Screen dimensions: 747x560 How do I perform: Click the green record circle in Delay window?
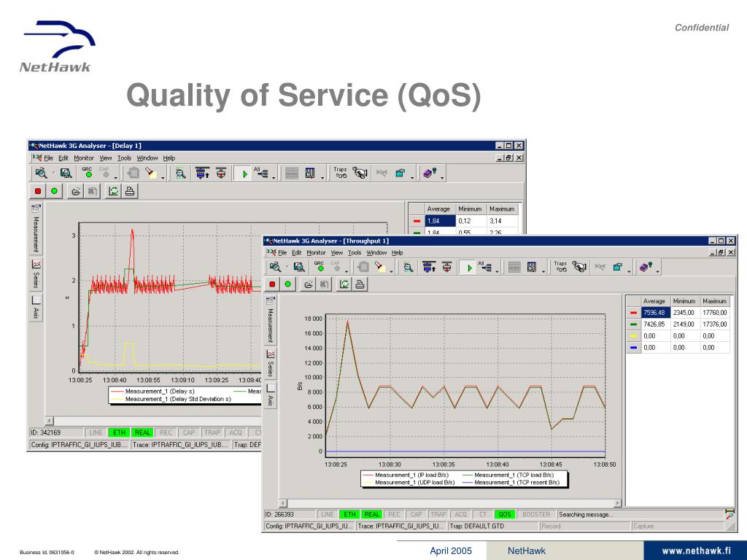[x=54, y=191]
